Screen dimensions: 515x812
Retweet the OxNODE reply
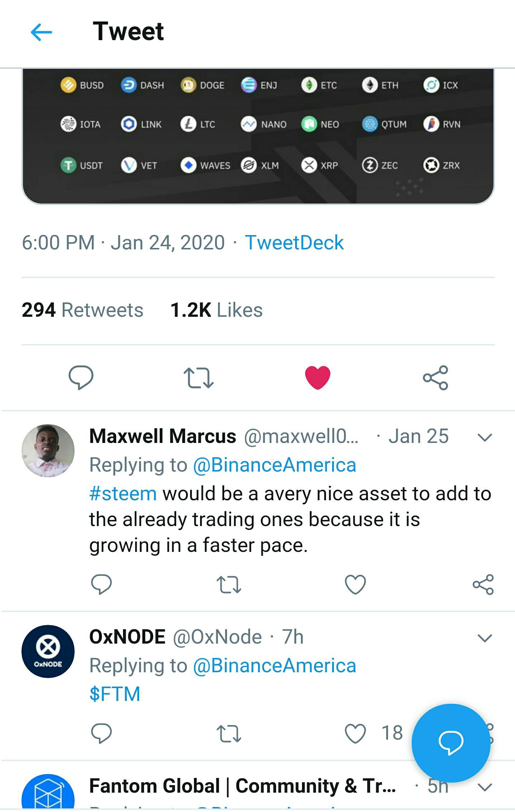point(229,733)
